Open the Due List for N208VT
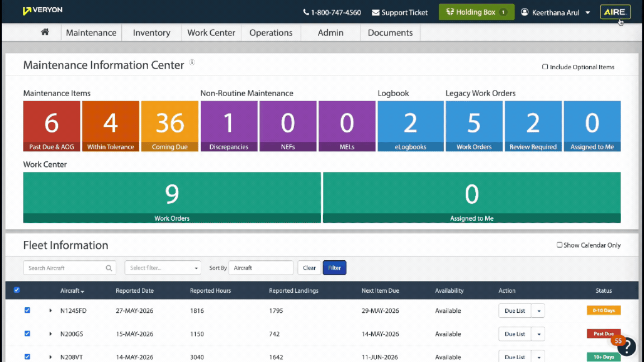 coord(515,356)
